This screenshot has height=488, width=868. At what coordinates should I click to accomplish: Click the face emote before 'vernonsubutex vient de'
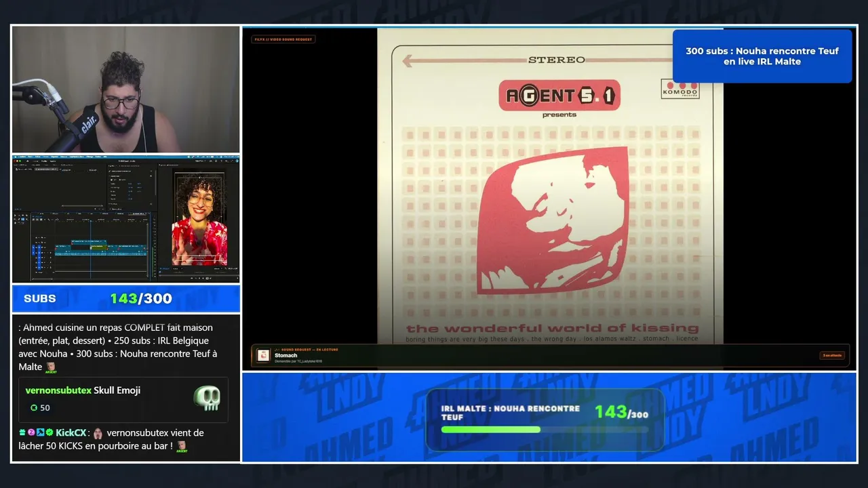click(x=98, y=432)
